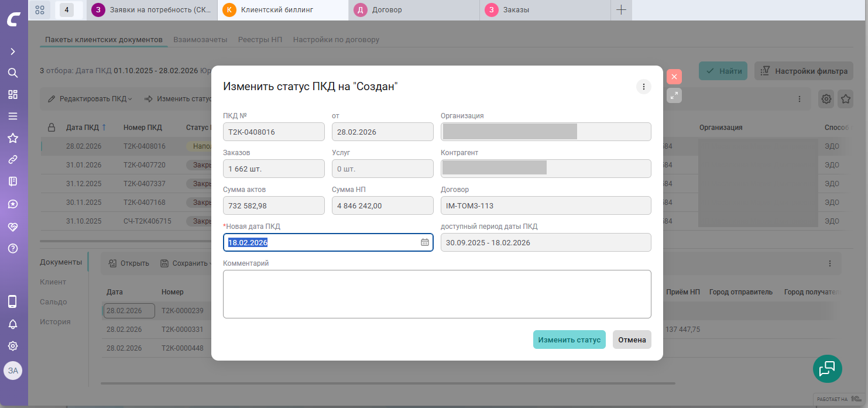Image resolution: width=868 pixels, height=408 pixels.
Task: Open Настройки фильтра
Action: point(803,71)
